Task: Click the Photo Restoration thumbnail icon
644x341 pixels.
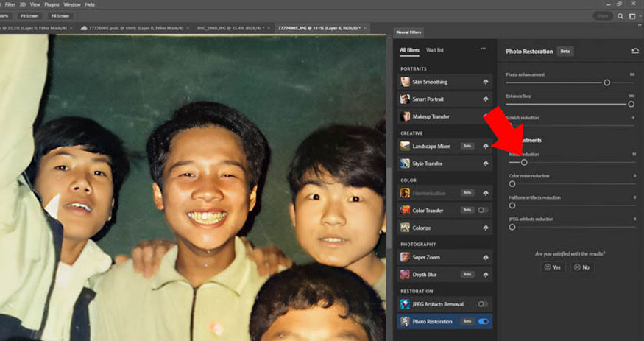Action: pos(406,321)
